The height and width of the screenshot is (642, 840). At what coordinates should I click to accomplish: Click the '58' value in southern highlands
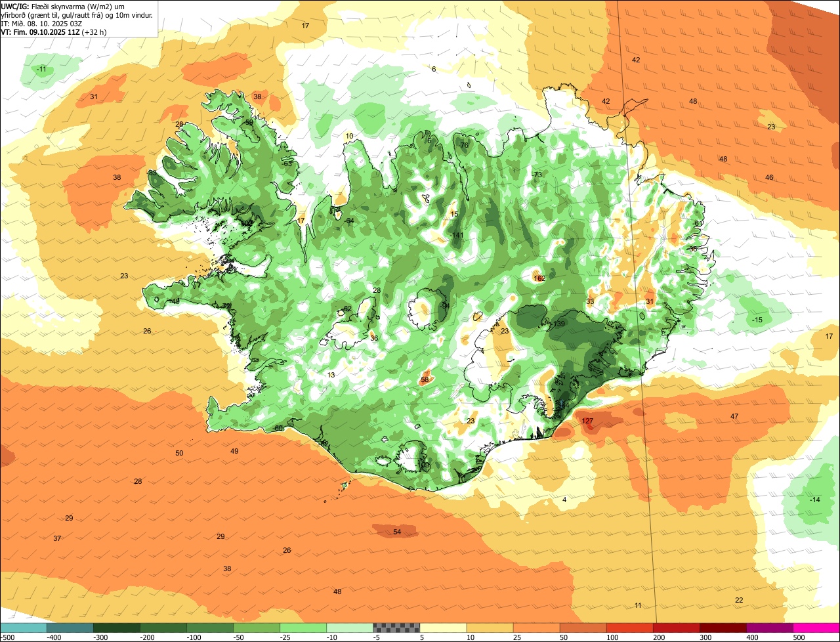pos(425,379)
